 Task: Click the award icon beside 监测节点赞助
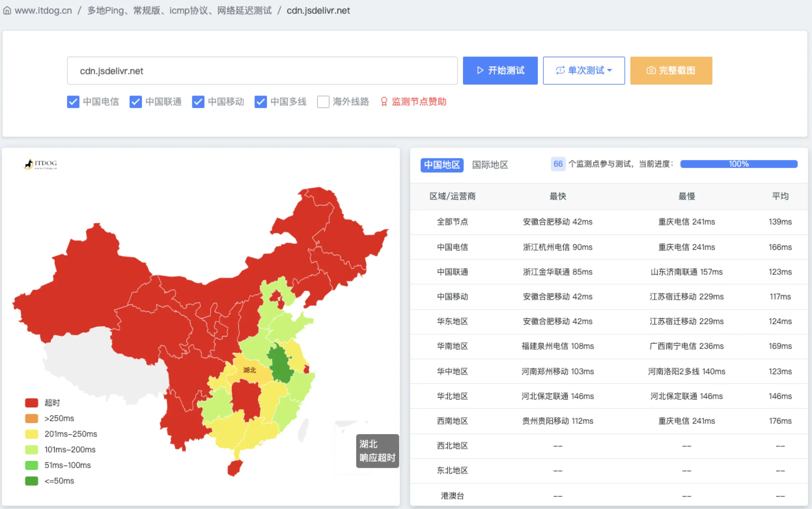point(384,102)
